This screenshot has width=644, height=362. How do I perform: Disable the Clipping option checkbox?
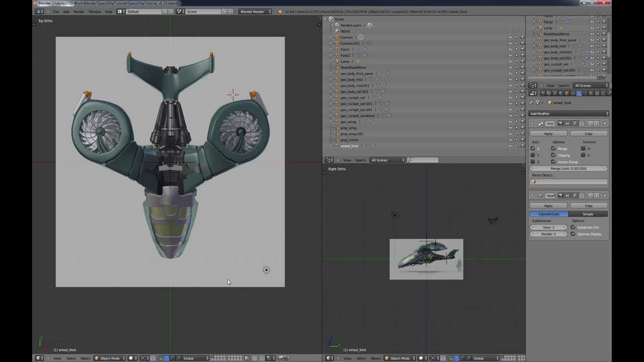coord(553,155)
